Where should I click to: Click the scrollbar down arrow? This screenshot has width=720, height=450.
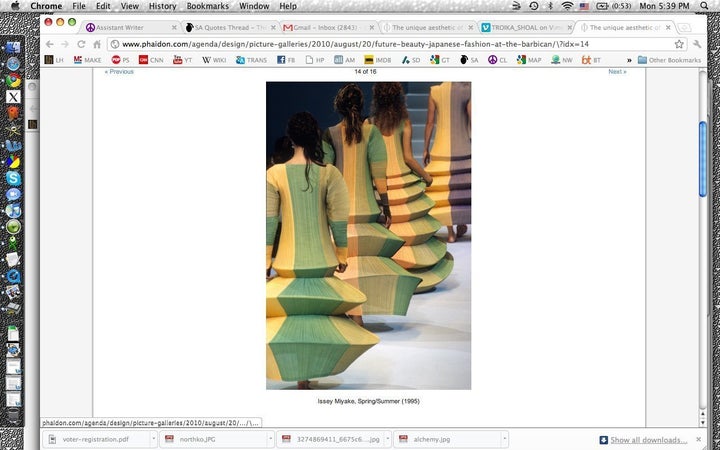(703, 423)
